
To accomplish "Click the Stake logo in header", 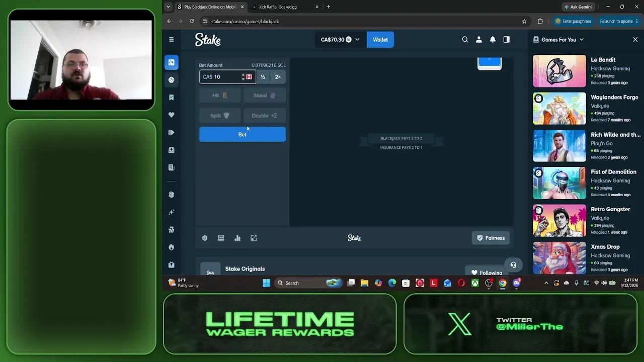I will [208, 40].
